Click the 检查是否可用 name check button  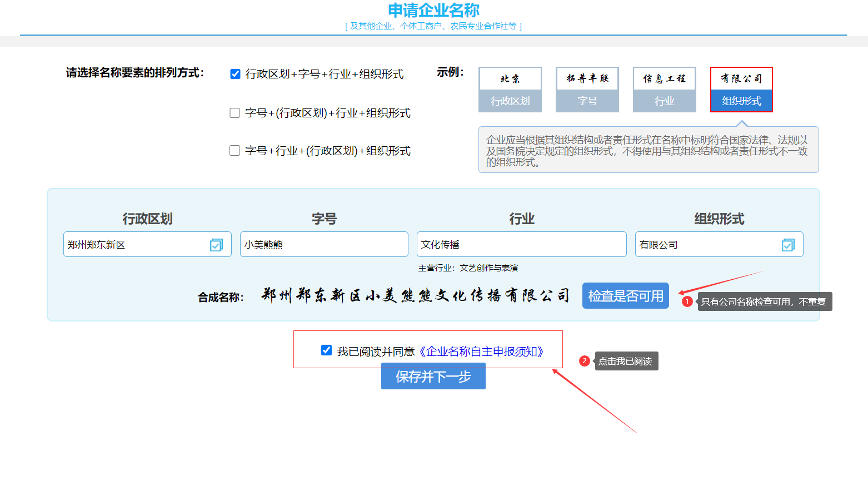(x=625, y=295)
